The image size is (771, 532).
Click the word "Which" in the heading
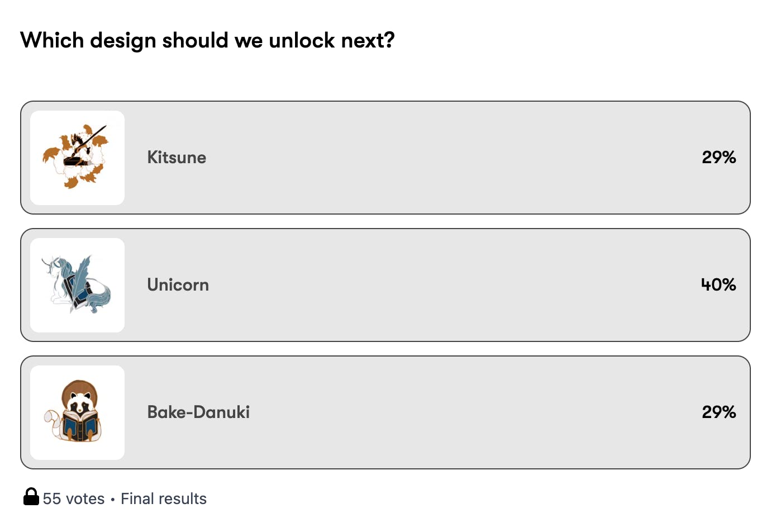point(52,40)
